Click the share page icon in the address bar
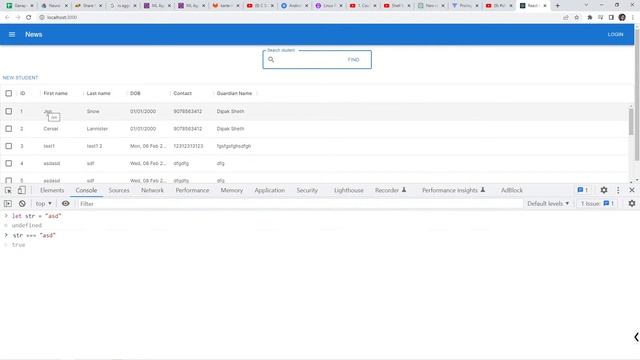 [566, 18]
